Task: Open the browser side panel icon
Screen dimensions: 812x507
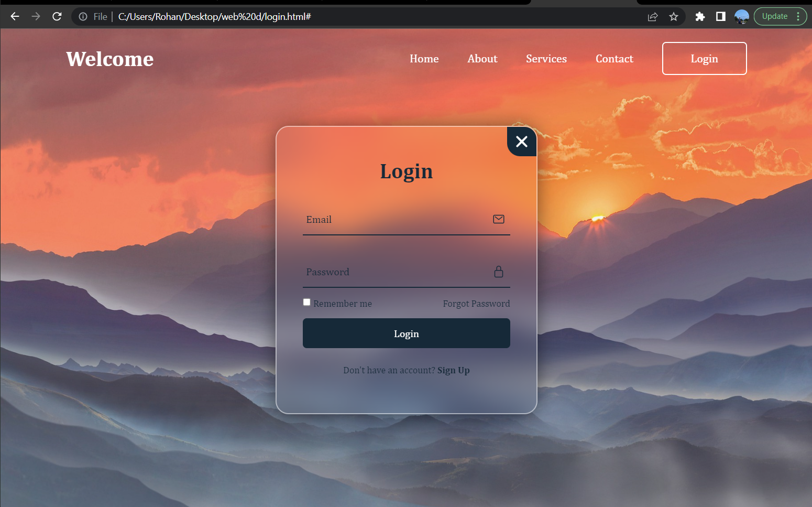Action: (x=721, y=17)
